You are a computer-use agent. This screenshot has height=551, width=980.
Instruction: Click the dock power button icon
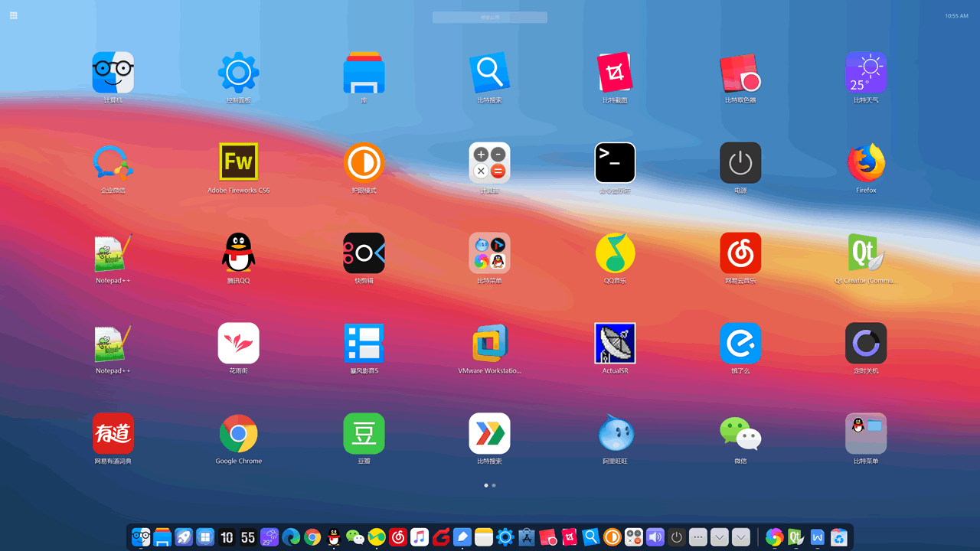pos(677,537)
